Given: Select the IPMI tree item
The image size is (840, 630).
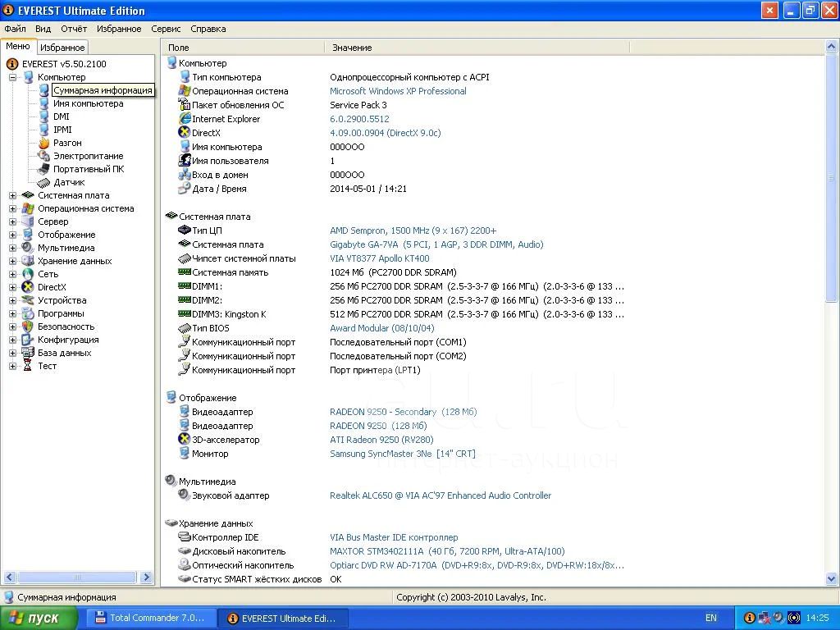Looking at the screenshot, I should coord(62,130).
